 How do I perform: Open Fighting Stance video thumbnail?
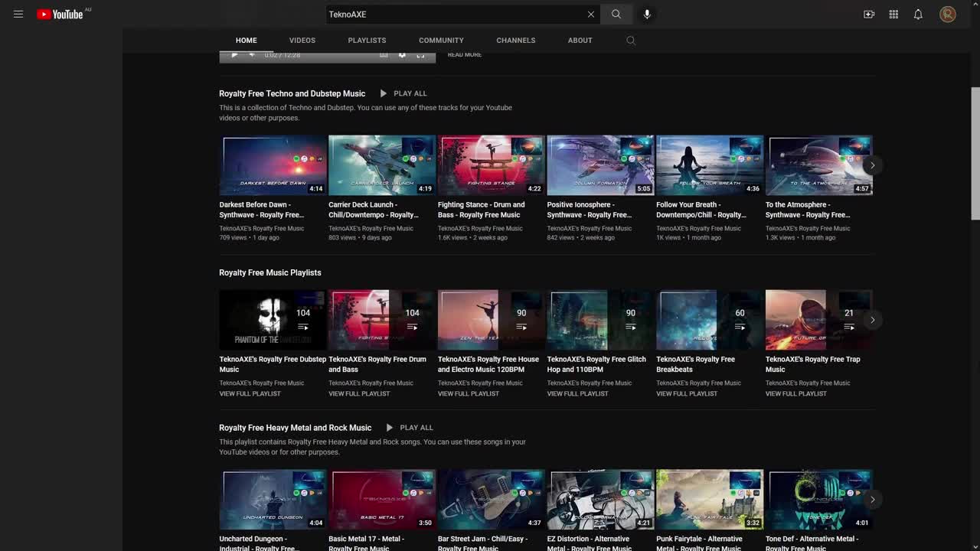[x=491, y=165]
